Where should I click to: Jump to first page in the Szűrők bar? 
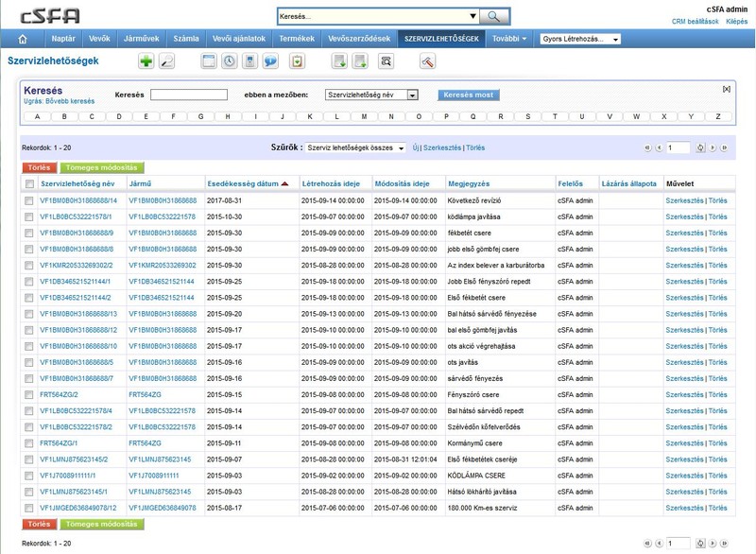pyautogui.click(x=647, y=148)
